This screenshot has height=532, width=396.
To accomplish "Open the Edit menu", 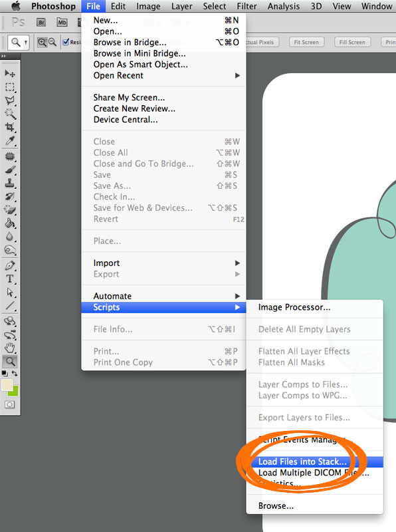I will click(118, 6).
